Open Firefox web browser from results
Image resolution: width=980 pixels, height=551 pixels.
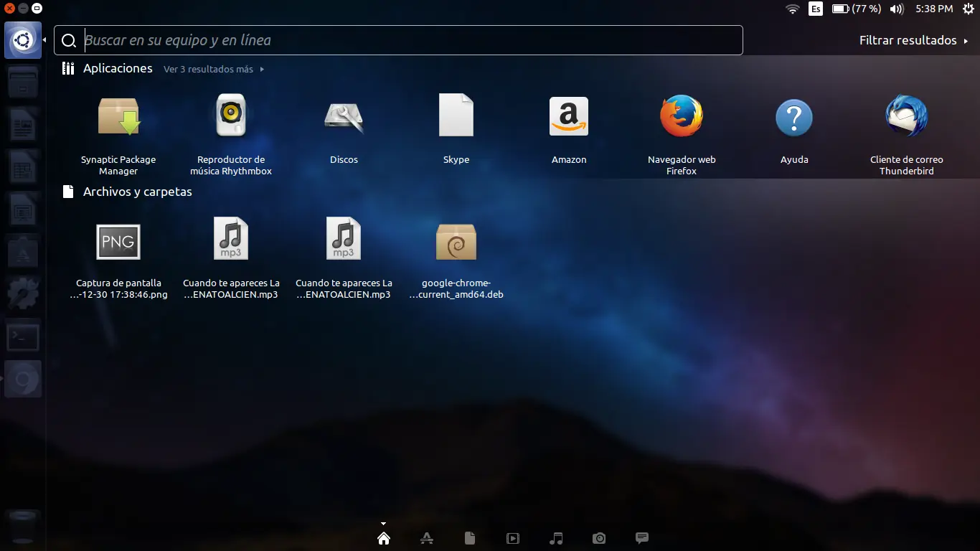pyautogui.click(x=681, y=116)
